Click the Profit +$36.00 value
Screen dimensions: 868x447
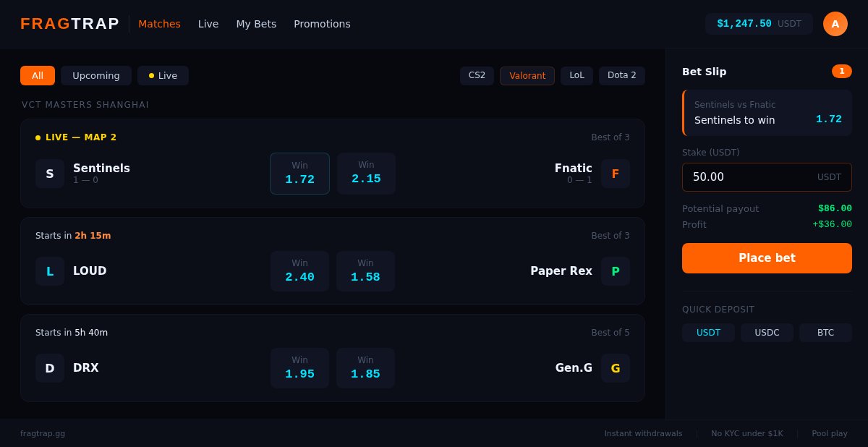[x=832, y=224]
